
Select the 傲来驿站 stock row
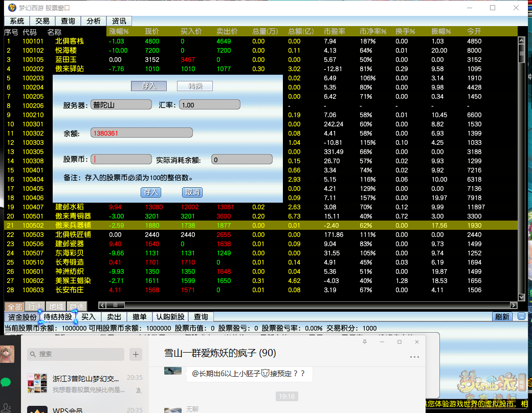260,69
